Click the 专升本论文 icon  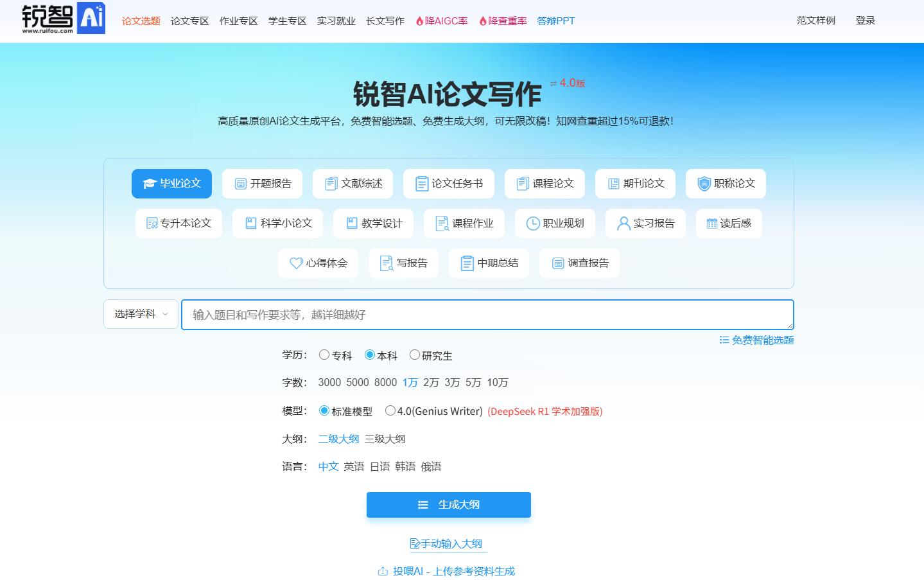tap(152, 224)
